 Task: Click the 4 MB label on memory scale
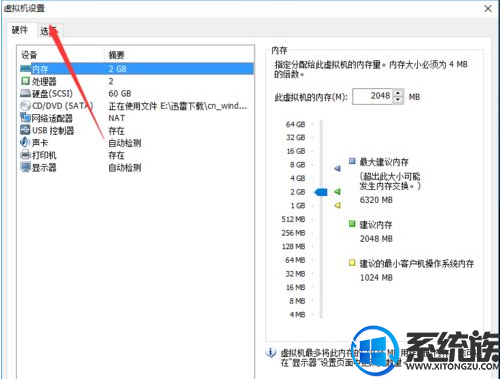(297, 314)
